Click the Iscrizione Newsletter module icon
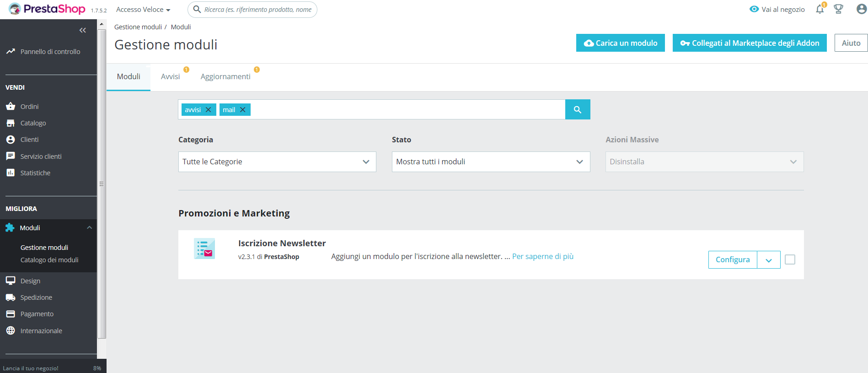 coord(204,249)
